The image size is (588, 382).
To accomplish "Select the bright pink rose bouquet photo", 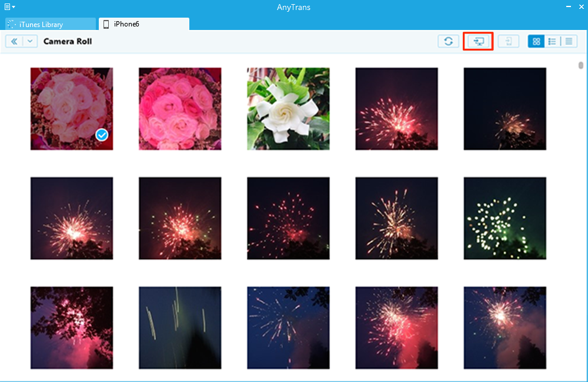I will [x=180, y=109].
